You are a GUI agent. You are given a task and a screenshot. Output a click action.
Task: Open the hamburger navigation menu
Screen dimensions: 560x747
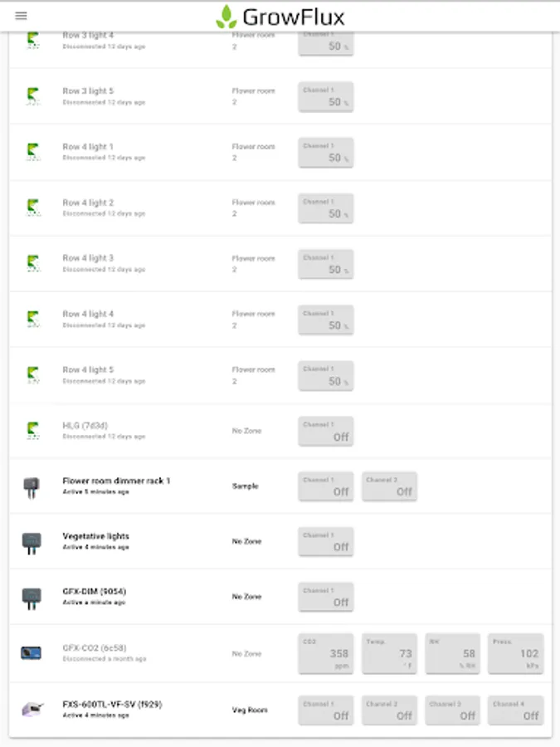click(21, 16)
